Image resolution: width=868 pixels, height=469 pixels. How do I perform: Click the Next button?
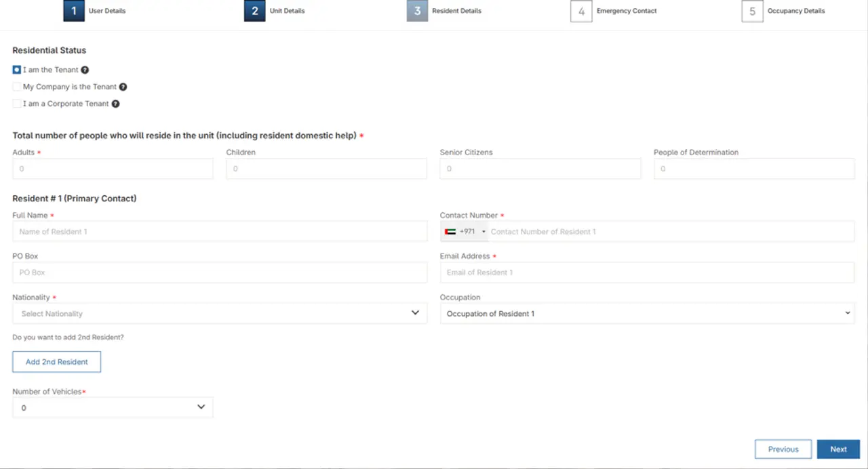(838, 449)
